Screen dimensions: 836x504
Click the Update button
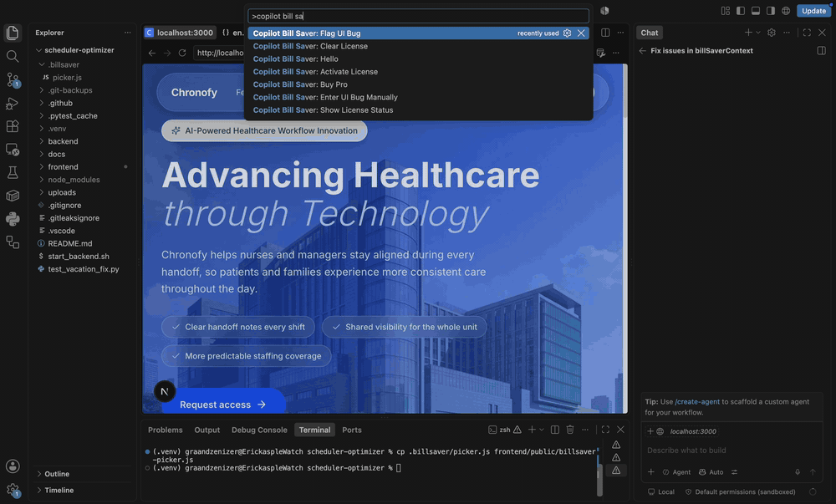pyautogui.click(x=813, y=11)
